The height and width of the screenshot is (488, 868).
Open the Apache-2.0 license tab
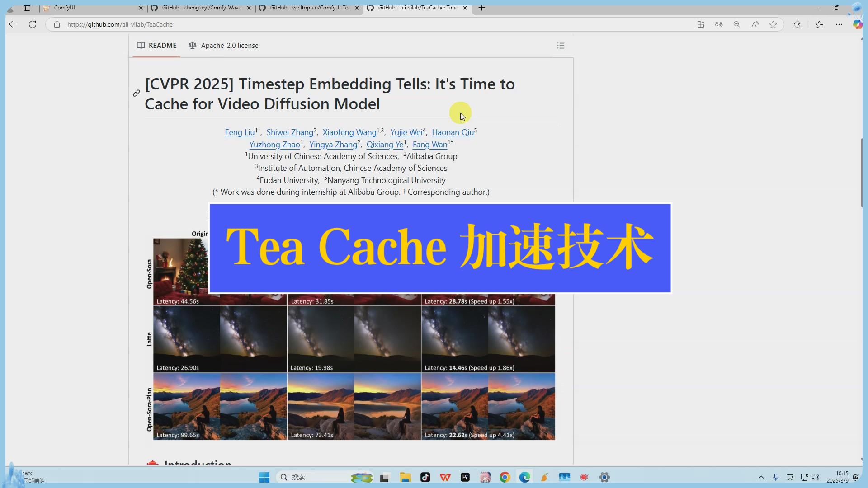[223, 45]
